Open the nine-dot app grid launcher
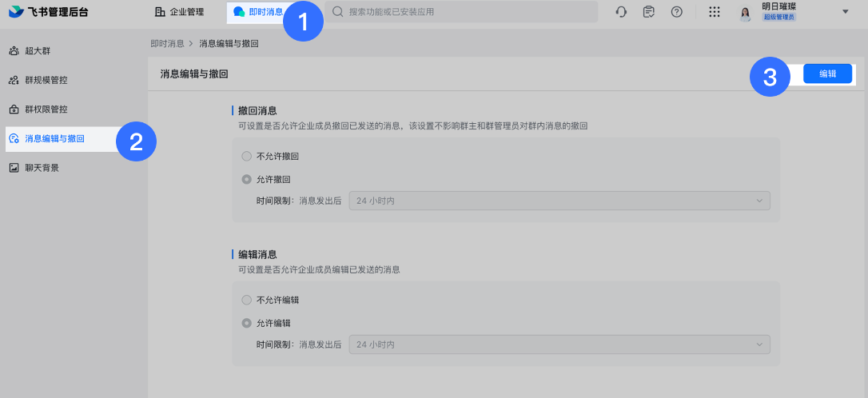 pos(715,12)
